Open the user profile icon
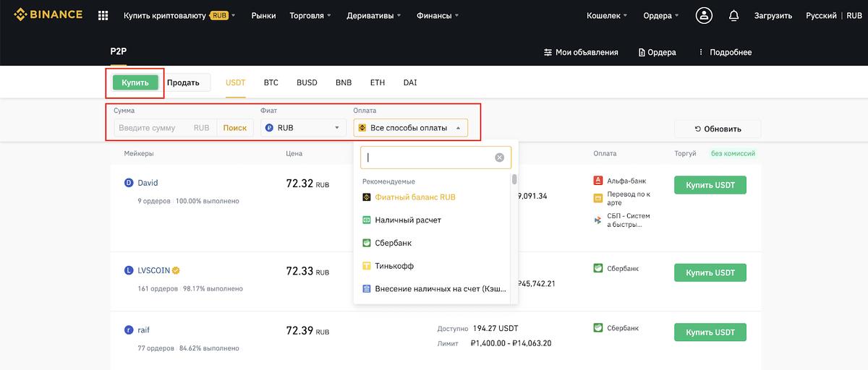 (704, 15)
